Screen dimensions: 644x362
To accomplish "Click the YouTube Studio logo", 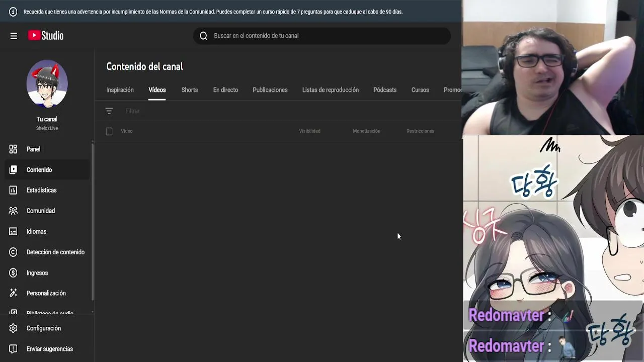I will 46,36.
